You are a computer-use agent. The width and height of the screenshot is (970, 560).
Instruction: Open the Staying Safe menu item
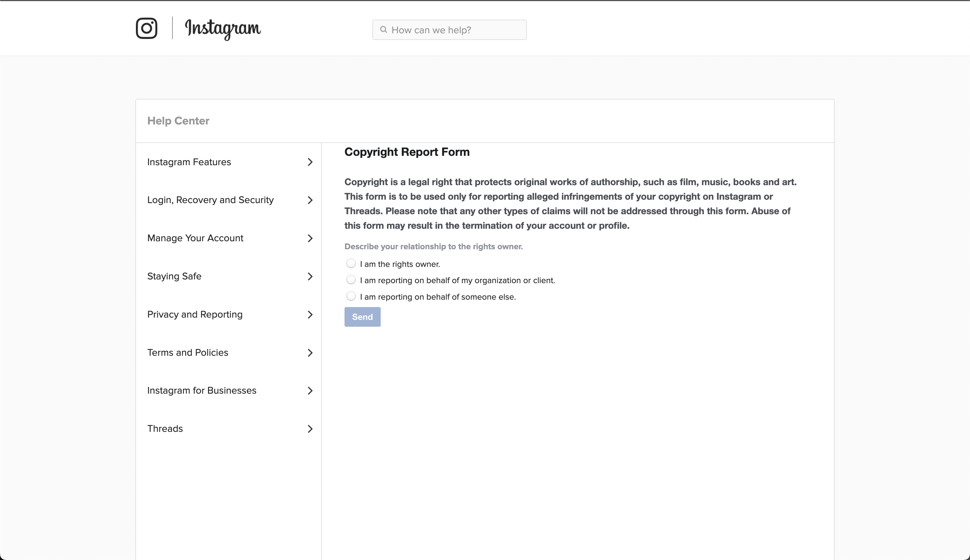pos(229,276)
